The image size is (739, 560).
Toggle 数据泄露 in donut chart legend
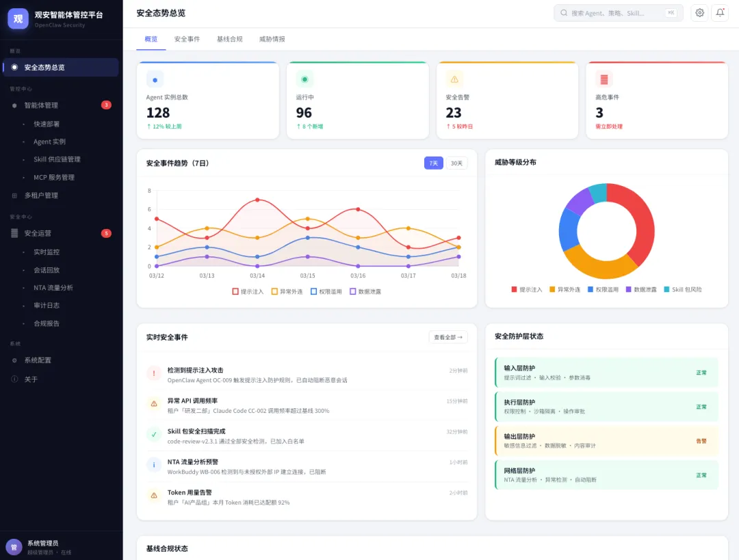pyautogui.click(x=641, y=290)
